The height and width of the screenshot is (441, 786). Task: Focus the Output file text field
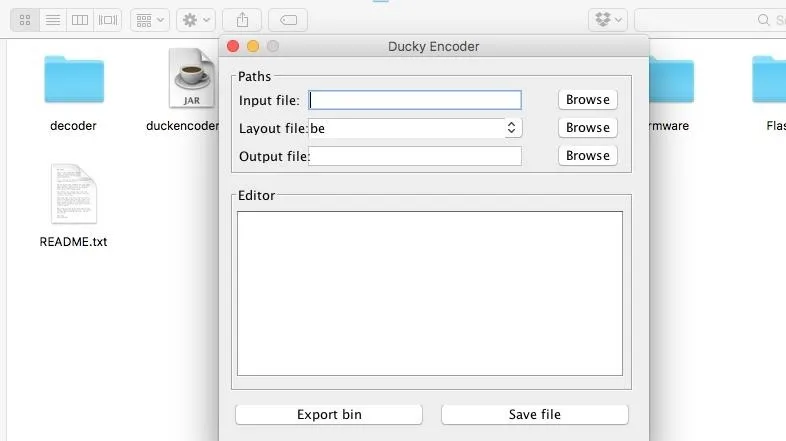pos(415,156)
